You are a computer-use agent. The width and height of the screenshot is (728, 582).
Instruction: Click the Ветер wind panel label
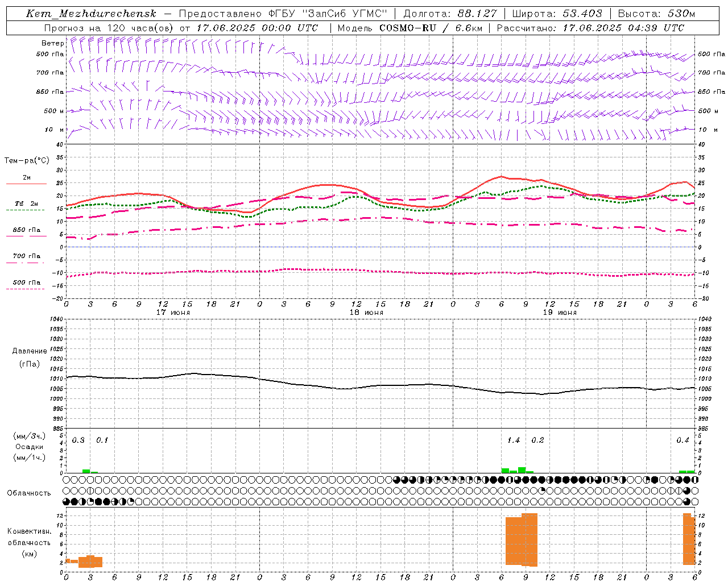click(53, 43)
